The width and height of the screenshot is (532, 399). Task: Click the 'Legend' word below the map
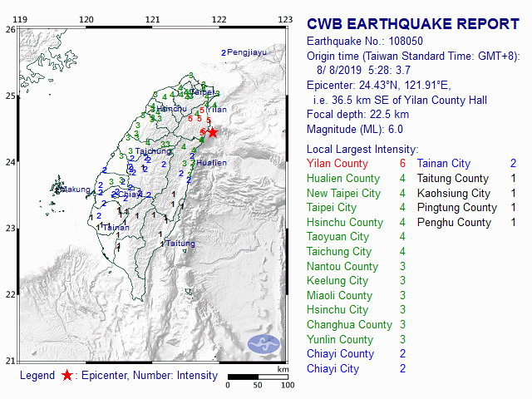pyautogui.click(x=37, y=375)
